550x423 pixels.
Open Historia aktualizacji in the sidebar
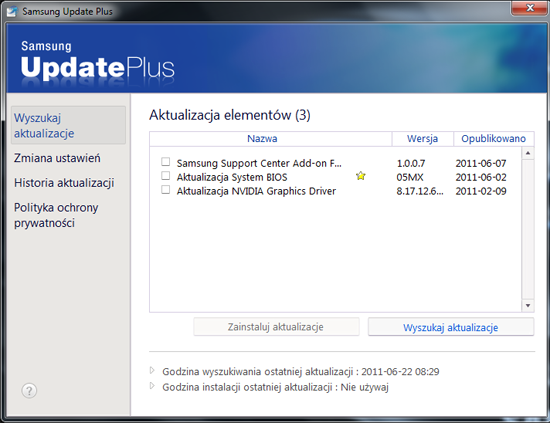point(64,183)
